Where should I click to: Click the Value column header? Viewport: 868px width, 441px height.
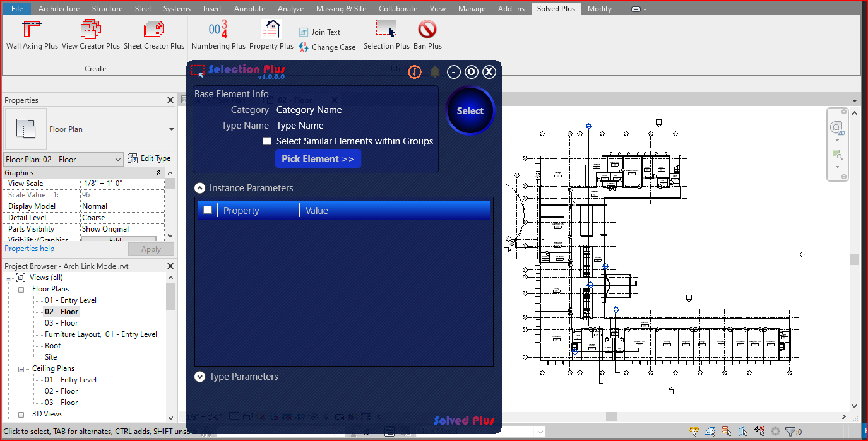395,211
